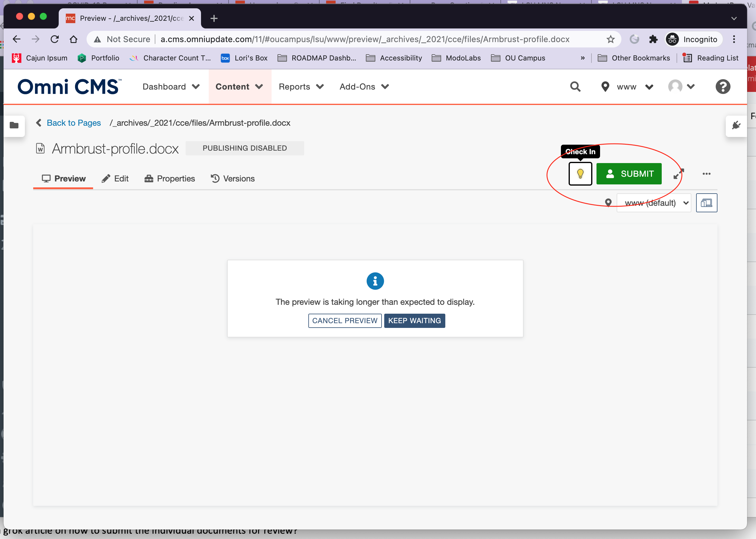The image size is (756, 539).
Task: Expand the site selector next to www
Action: pyautogui.click(x=649, y=87)
